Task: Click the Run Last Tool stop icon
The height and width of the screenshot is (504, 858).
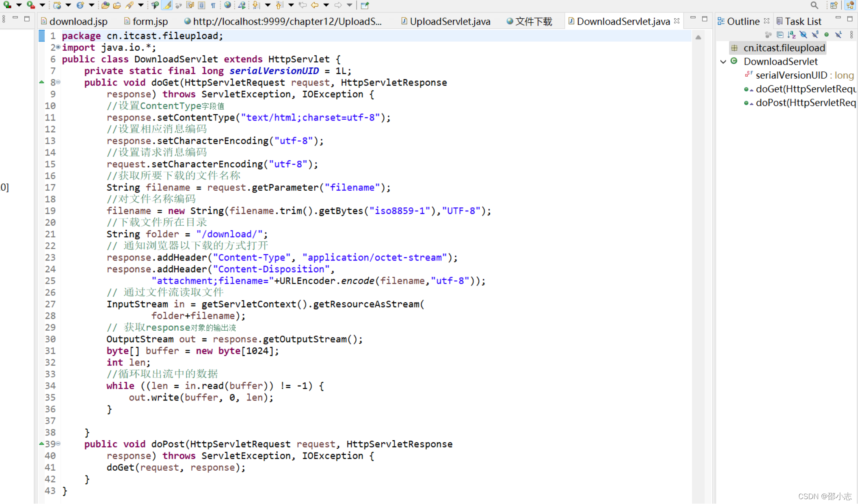Action: [x=31, y=5]
